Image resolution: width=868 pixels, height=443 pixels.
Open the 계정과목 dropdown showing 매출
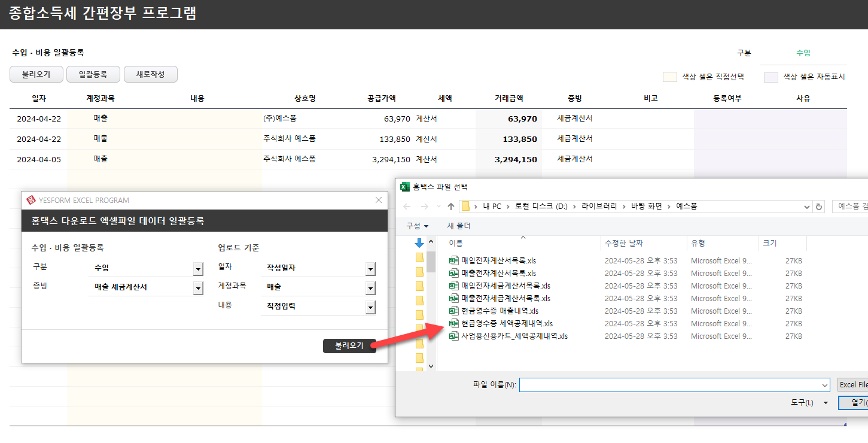(371, 288)
